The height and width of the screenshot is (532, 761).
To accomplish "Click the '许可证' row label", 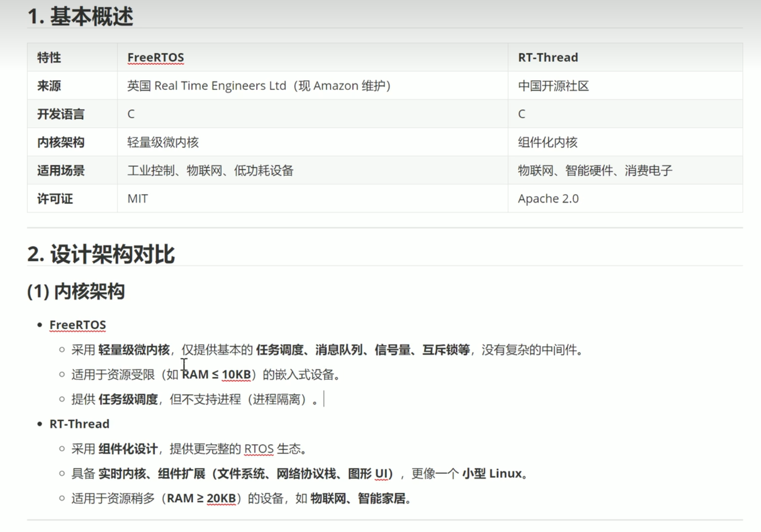I will pyautogui.click(x=72, y=199).
